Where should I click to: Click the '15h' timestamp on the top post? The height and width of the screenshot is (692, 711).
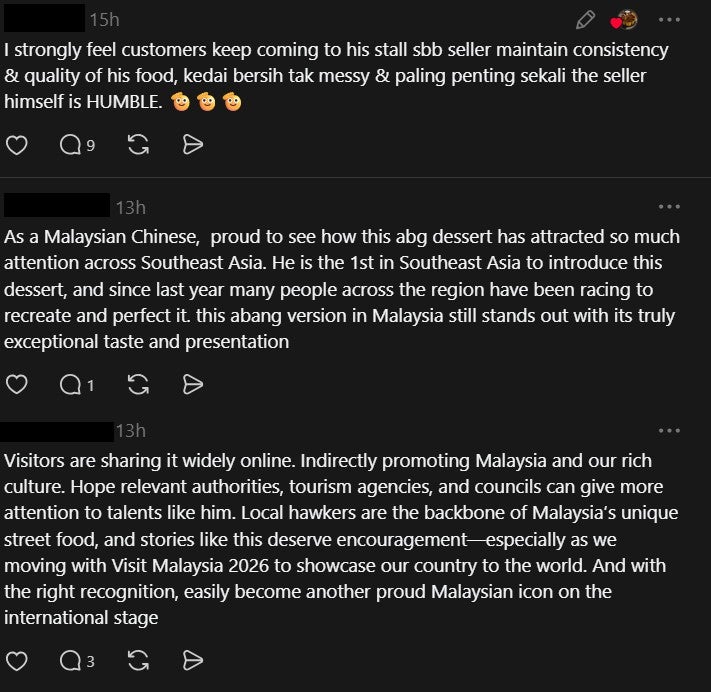pos(104,20)
